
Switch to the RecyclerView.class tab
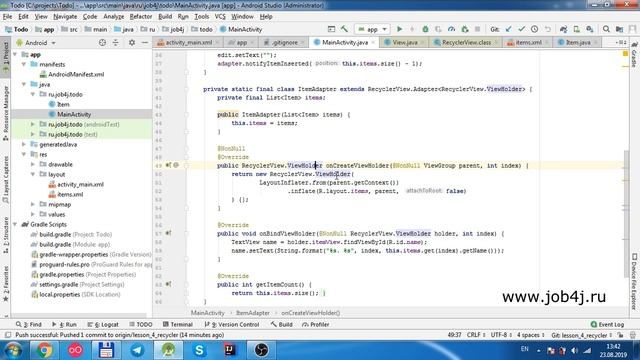(466, 42)
